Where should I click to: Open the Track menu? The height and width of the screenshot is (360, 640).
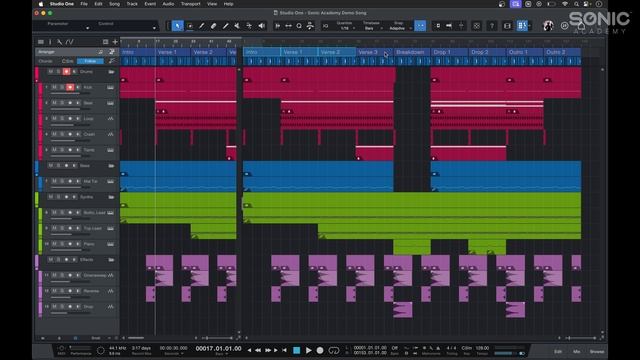tap(132, 4)
